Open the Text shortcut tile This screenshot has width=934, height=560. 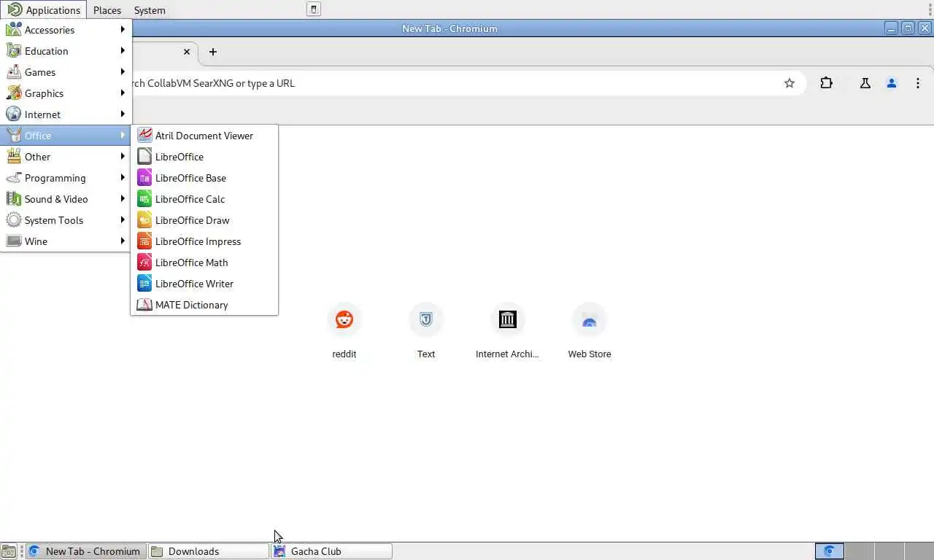click(426, 332)
